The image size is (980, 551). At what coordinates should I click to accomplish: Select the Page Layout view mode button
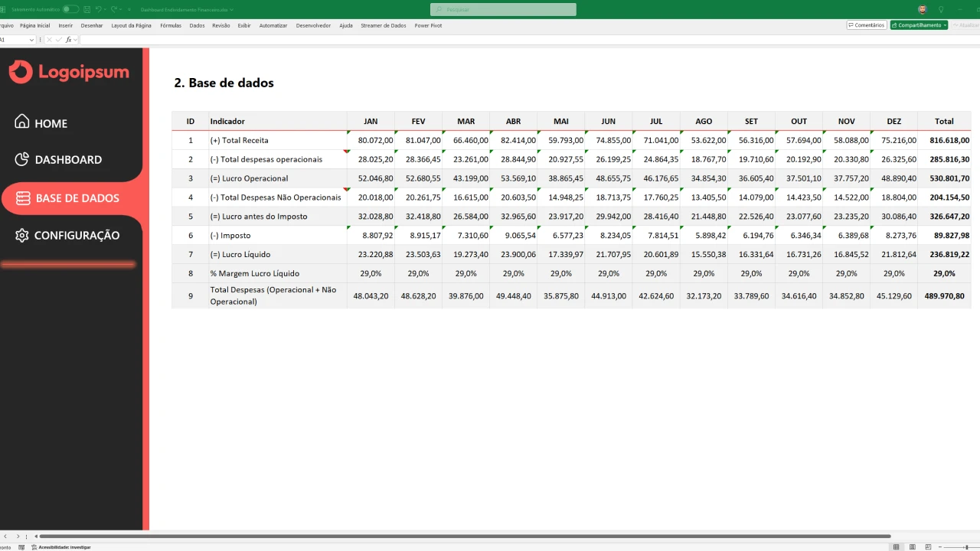(x=913, y=547)
